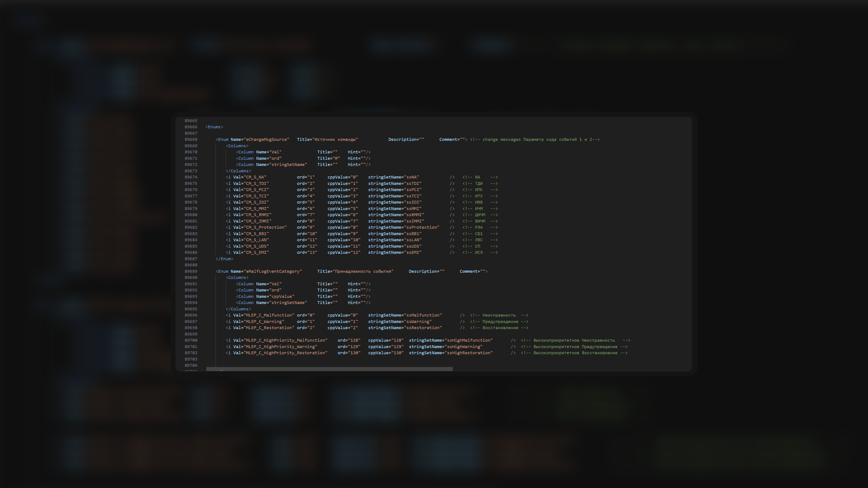This screenshot has height=488, width=868.
Task: Click line number 89700 in the gutter
Action: point(191,340)
